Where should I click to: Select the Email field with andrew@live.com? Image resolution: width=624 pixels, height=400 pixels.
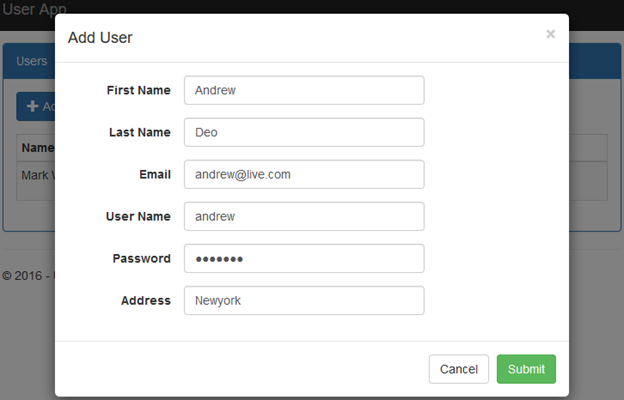coord(304,174)
